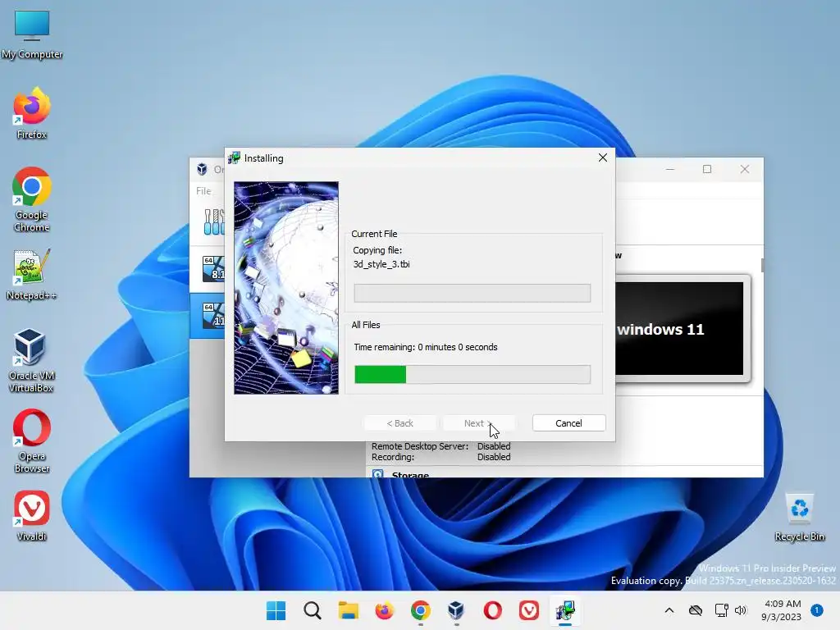Open Firefox desktop shortcut
This screenshot has width=840, height=630.
point(32,113)
